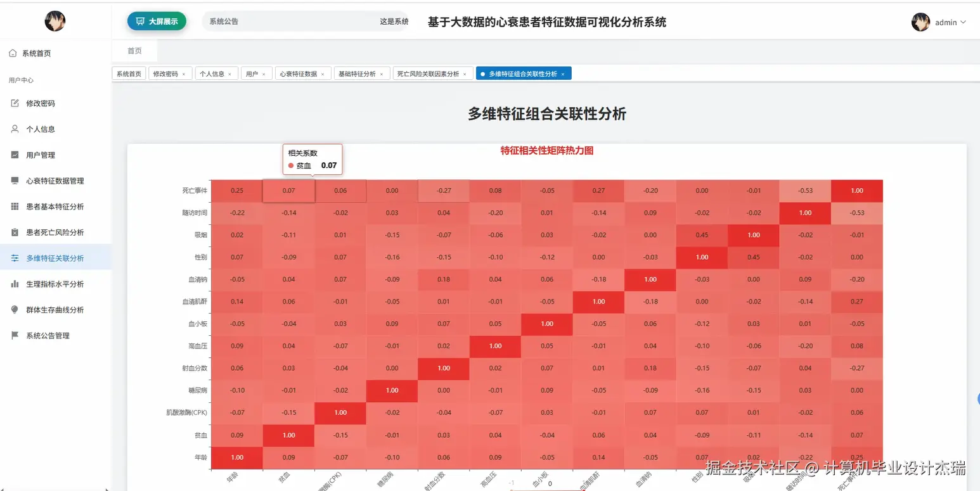The width and height of the screenshot is (980, 491).
Task: Click the 1.00 cell in 血小板 row
Action: coord(547,324)
